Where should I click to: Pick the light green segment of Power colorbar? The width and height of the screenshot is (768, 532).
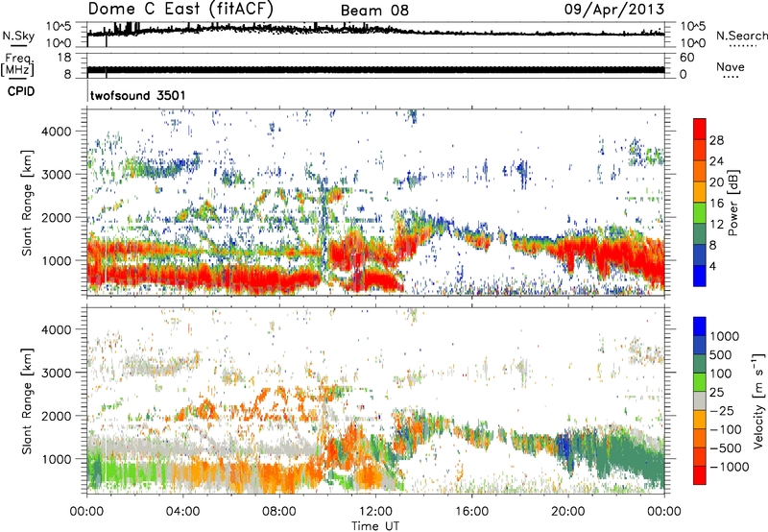coord(700,213)
